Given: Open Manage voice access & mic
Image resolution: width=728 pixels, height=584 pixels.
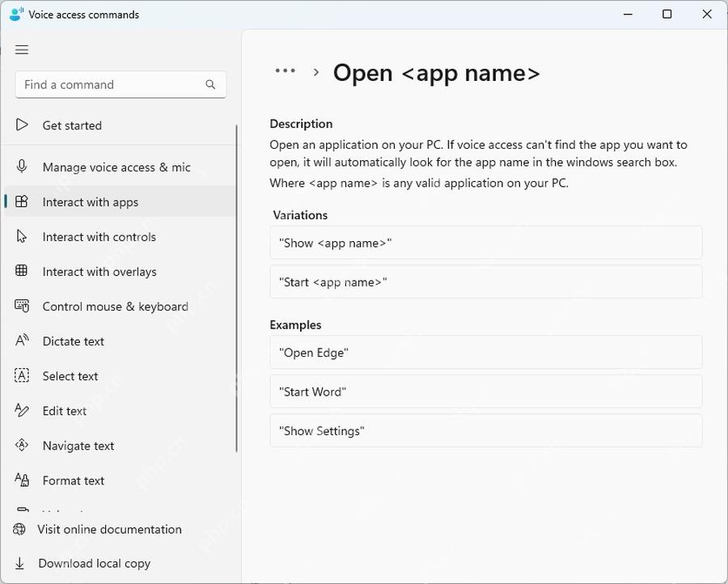Looking at the screenshot, I should 121,167.
